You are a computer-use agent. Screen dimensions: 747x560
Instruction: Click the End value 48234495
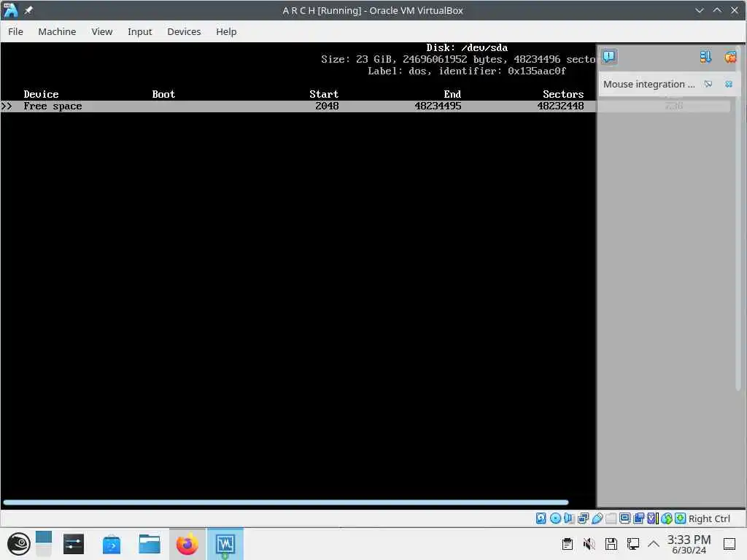(x=438, y=106)
